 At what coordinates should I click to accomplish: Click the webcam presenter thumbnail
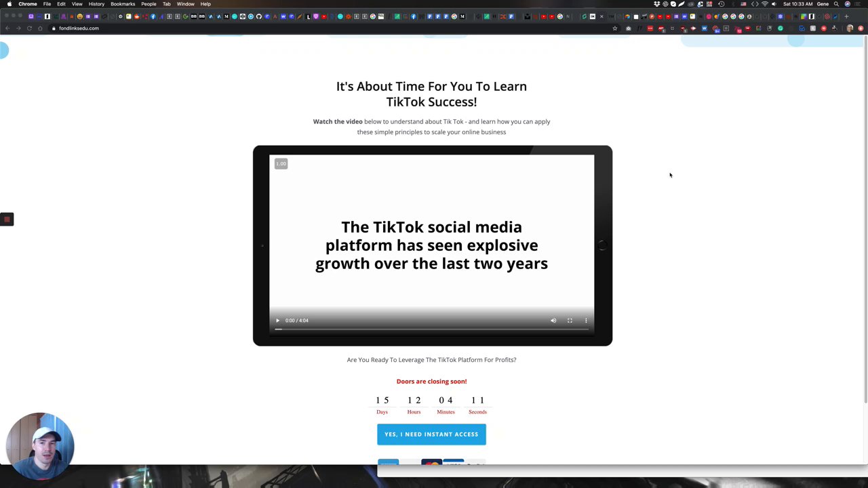pos(40,447)
